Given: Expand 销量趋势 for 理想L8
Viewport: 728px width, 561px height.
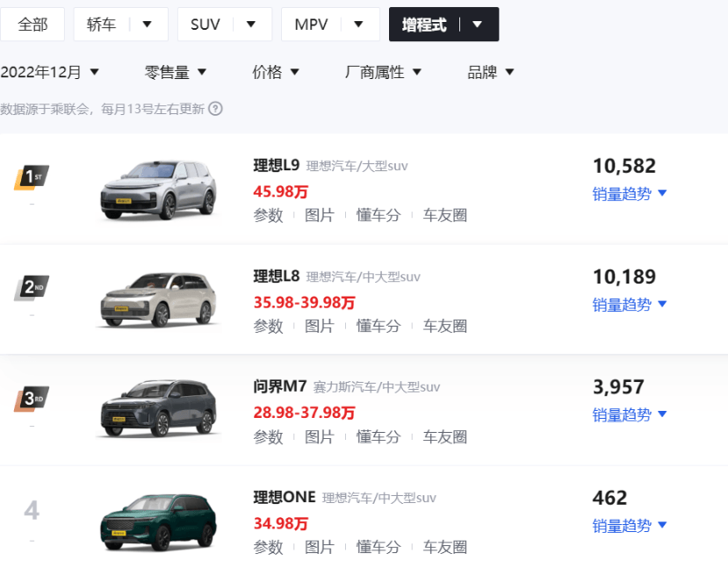Looking at the screenshot, I should tap(630, 305).
